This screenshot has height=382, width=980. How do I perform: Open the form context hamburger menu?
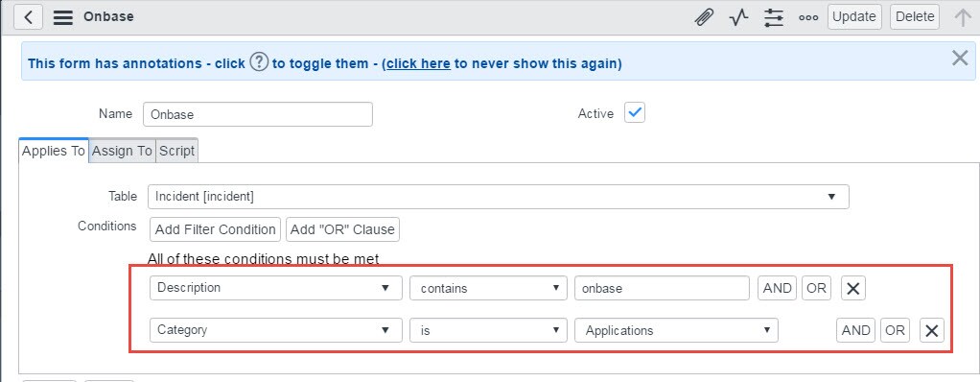click(63, 17)
